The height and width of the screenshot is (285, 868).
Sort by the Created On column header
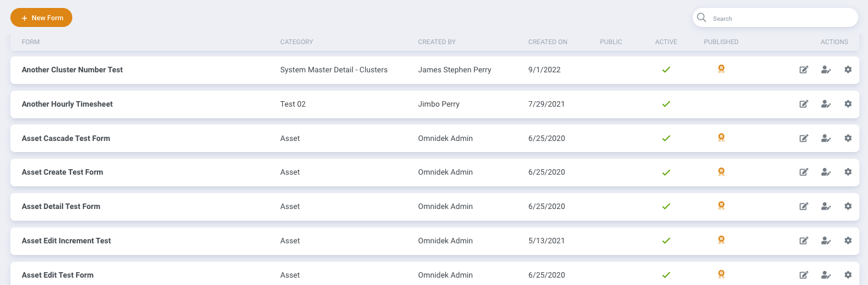[548, 42]
